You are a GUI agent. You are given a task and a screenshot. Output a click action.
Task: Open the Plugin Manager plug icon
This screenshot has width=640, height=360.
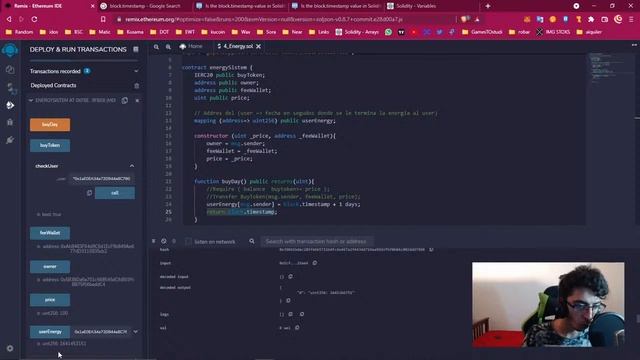[10, 140]
